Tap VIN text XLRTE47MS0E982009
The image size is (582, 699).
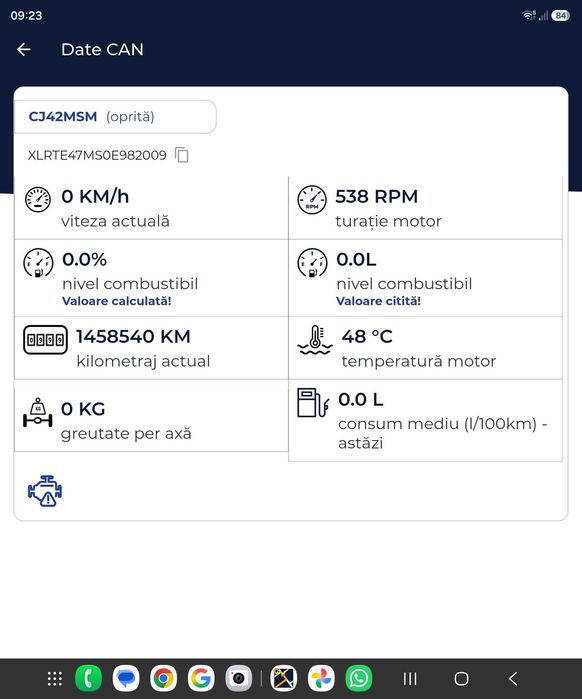(x=97, y=155)
